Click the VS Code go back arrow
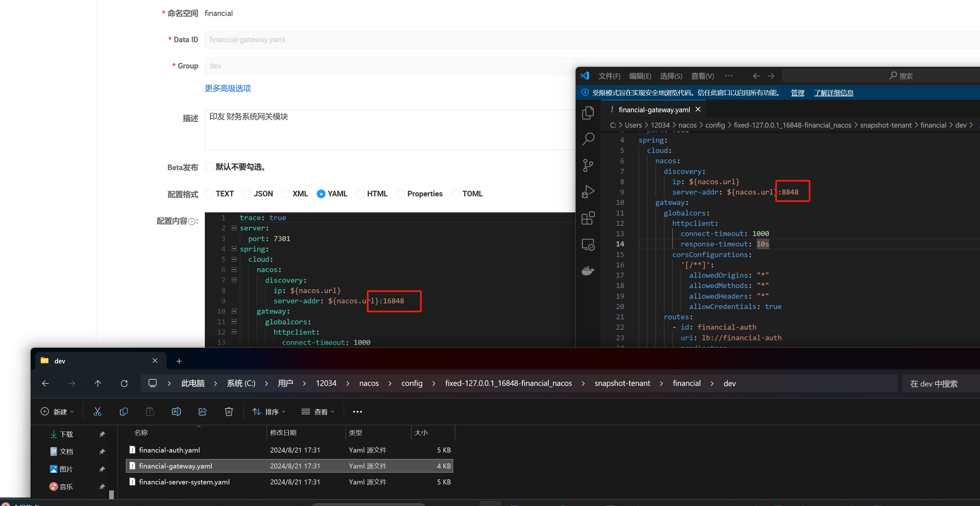Viewport: 980px width, 506px height. coord(756,76)
